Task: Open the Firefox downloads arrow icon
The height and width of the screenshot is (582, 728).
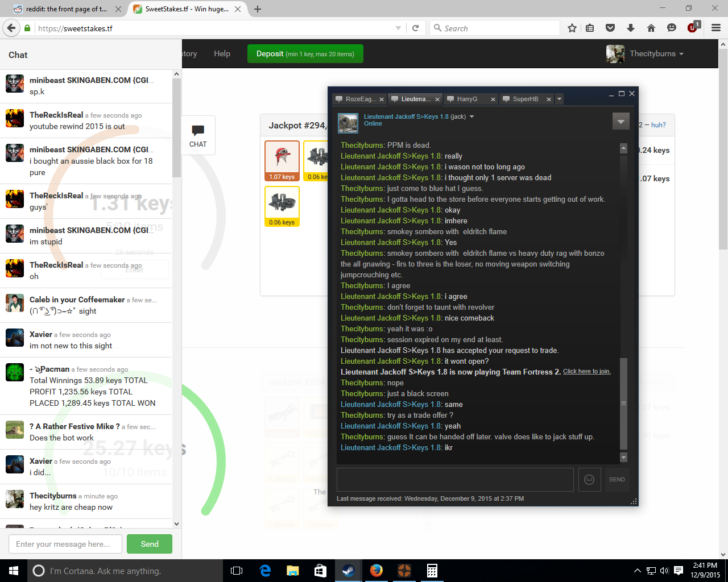Action: click(x=631, y=28)
